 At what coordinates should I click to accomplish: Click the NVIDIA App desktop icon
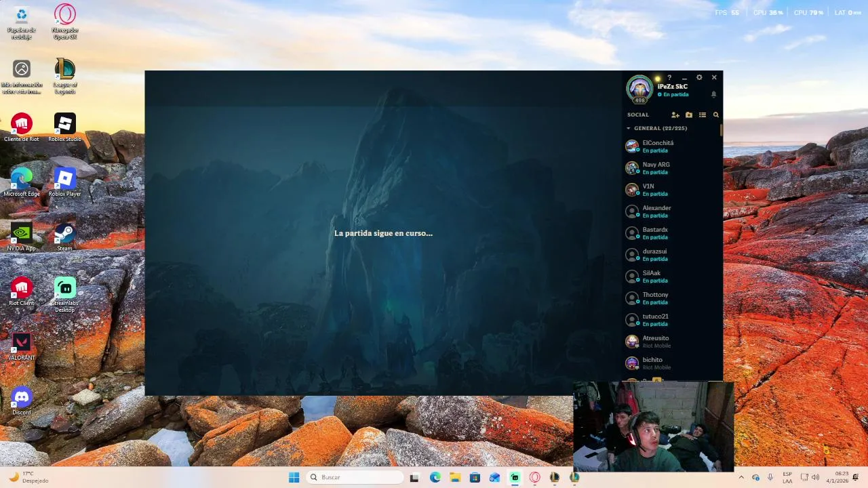click(21, 237)
